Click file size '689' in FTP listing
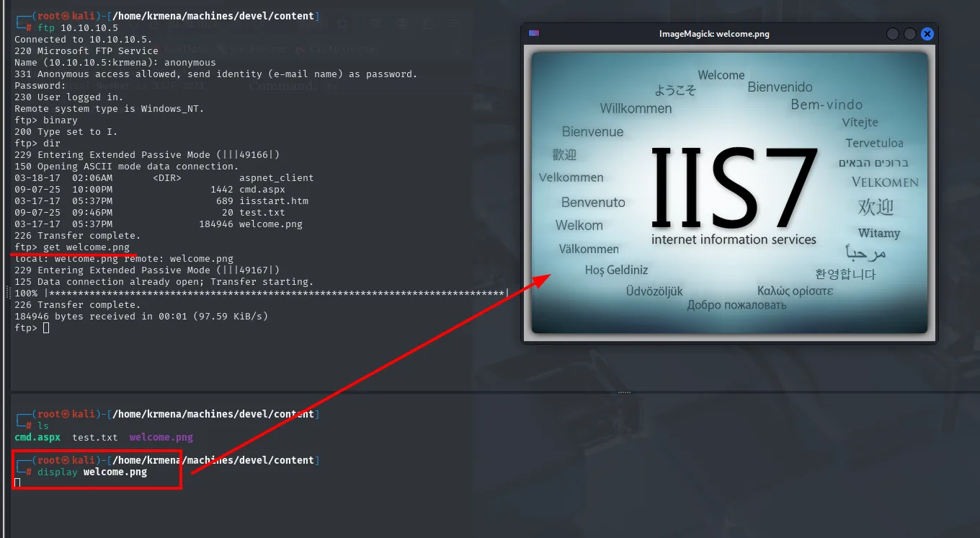Viewport: 980px width, 538px height. pos(225,200)
